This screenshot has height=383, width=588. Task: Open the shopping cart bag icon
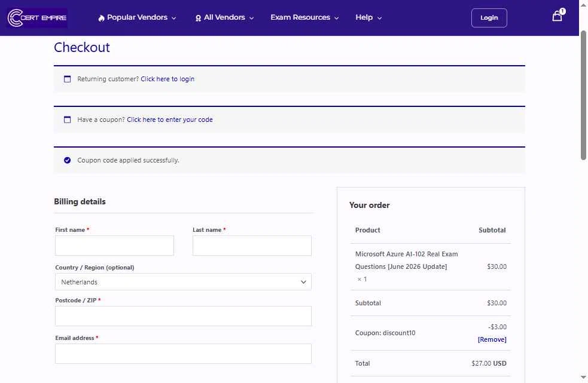click(557, 17)
